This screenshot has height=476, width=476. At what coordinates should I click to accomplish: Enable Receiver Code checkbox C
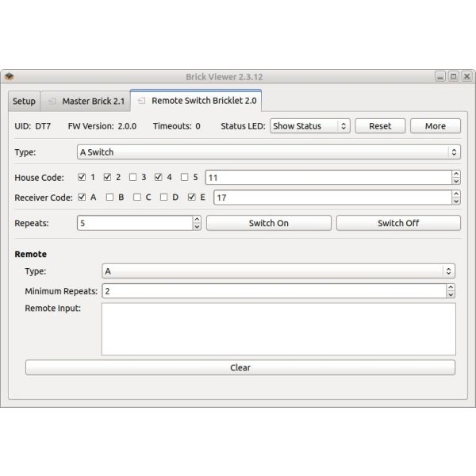click(137, 197)
